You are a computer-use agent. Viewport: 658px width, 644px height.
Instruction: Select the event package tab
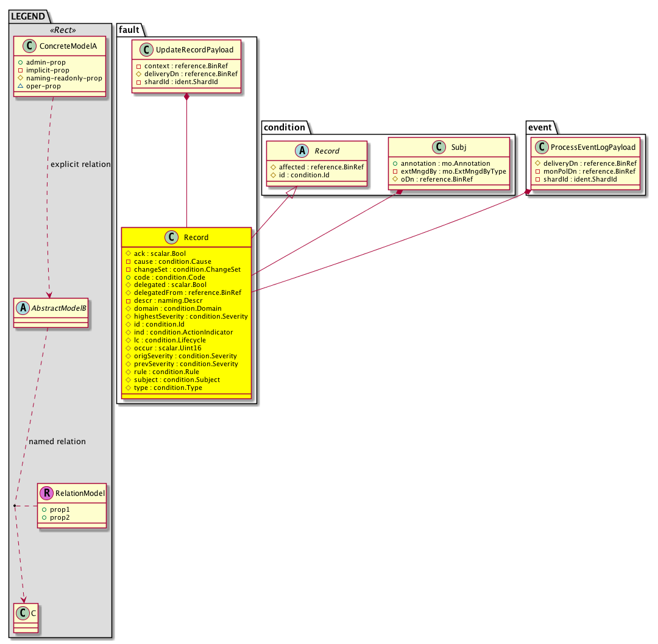(541, 127)
